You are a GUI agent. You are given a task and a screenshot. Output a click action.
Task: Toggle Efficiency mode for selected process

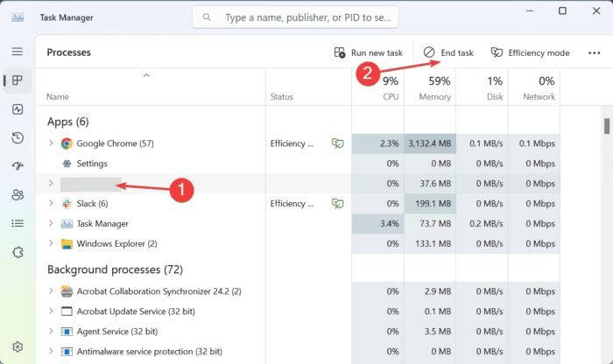click(x=529, y=52)
